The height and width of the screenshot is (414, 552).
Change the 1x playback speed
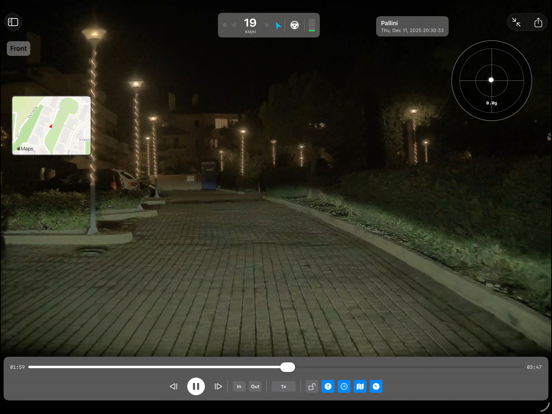283,387
